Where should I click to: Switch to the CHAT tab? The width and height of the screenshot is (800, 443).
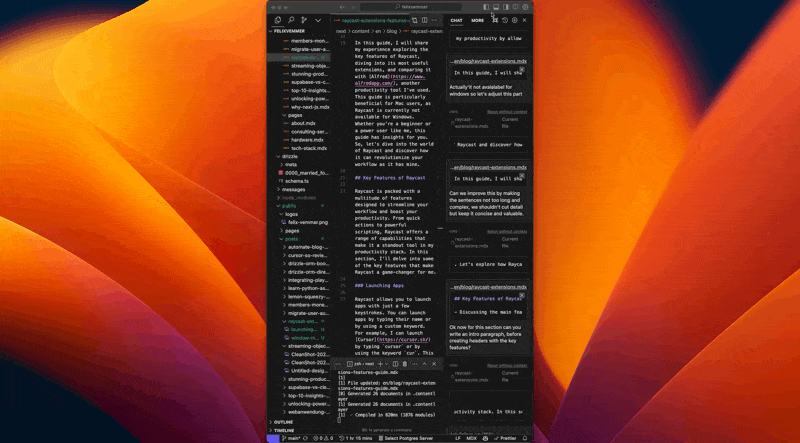point(456,20)
